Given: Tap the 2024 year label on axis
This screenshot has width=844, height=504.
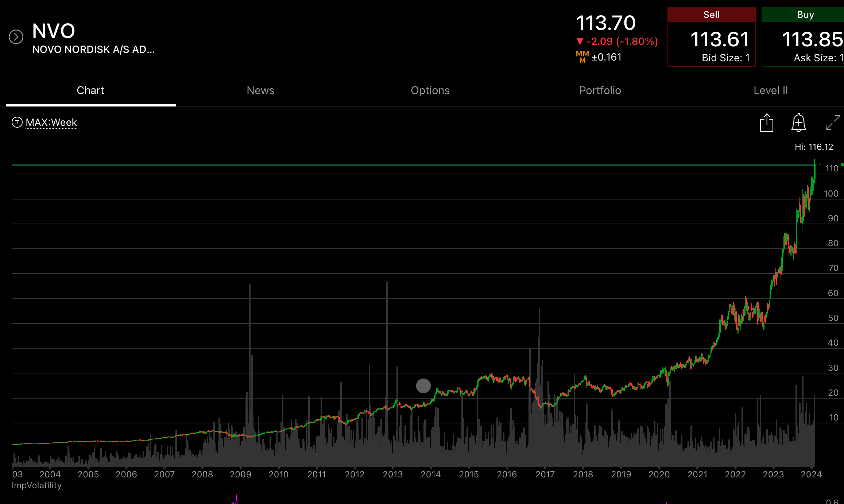Looking at the screenshot, I should tap(811, 474).
